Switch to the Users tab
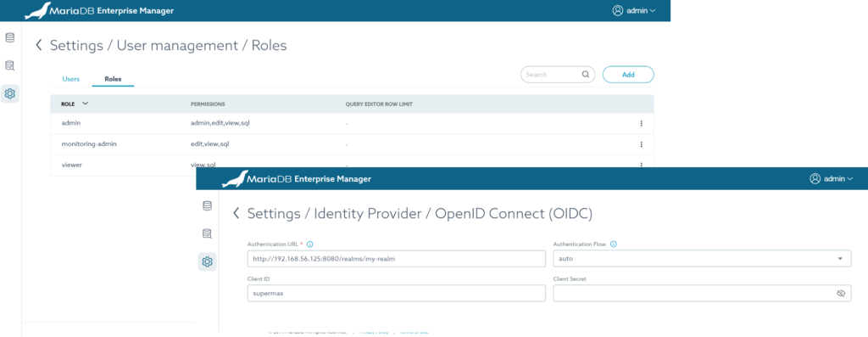 point(71,79)
